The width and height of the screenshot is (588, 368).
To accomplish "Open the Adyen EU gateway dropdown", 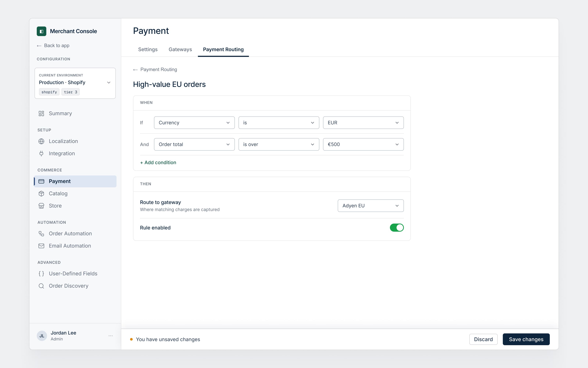I will [x=371, y=206].
